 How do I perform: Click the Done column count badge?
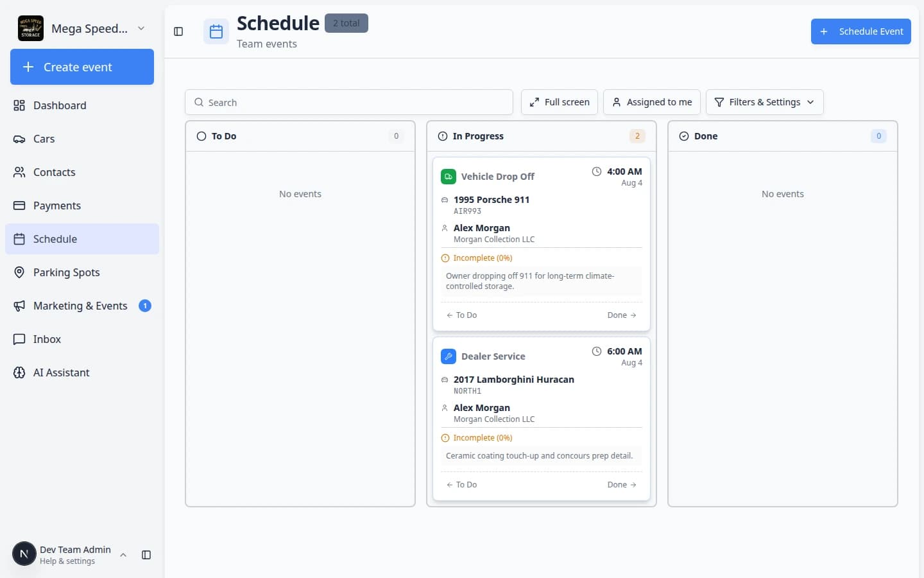coord(878,136)
